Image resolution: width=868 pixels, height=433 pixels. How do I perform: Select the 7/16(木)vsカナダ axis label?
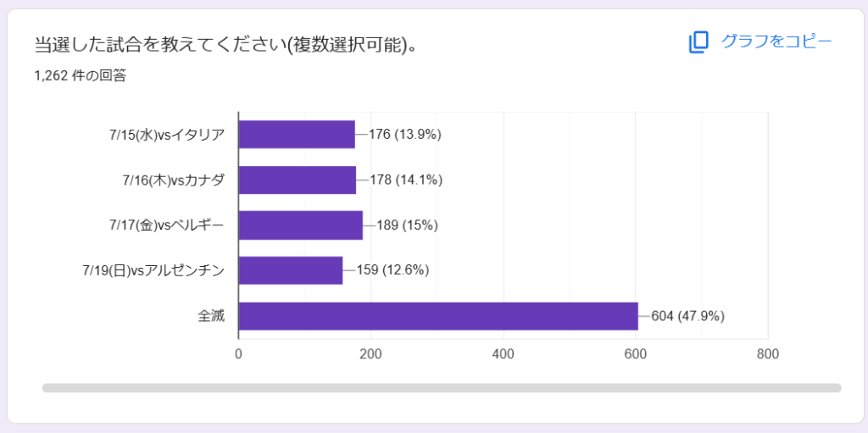[x=173, y=180]
